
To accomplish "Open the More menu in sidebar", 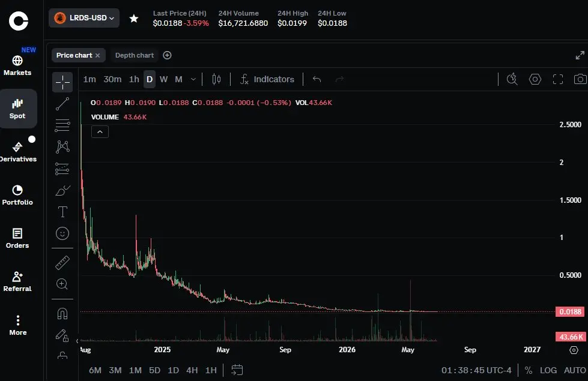I will click(x=17, y=325).
